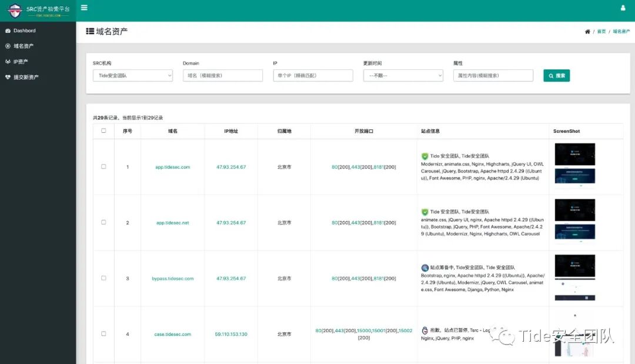Open the screenshot thumbnail for app.tidesec.com
635x364 pixels.
(574, 166)
